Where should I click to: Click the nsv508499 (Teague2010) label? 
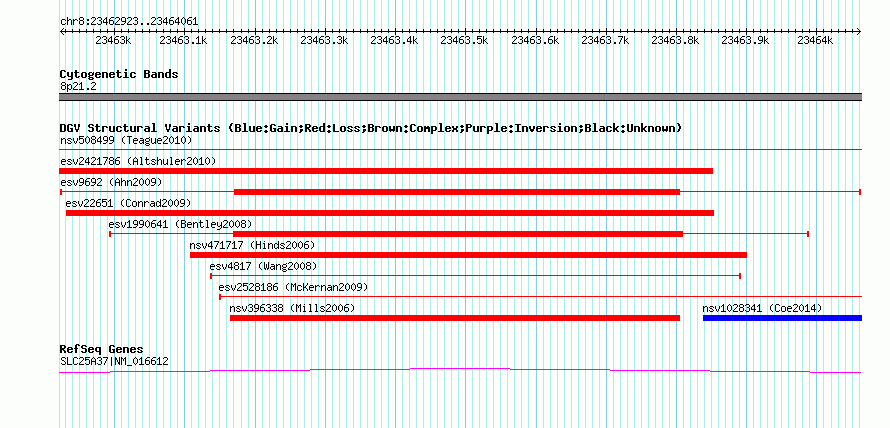pyautogui.click(x=126, y=140)
